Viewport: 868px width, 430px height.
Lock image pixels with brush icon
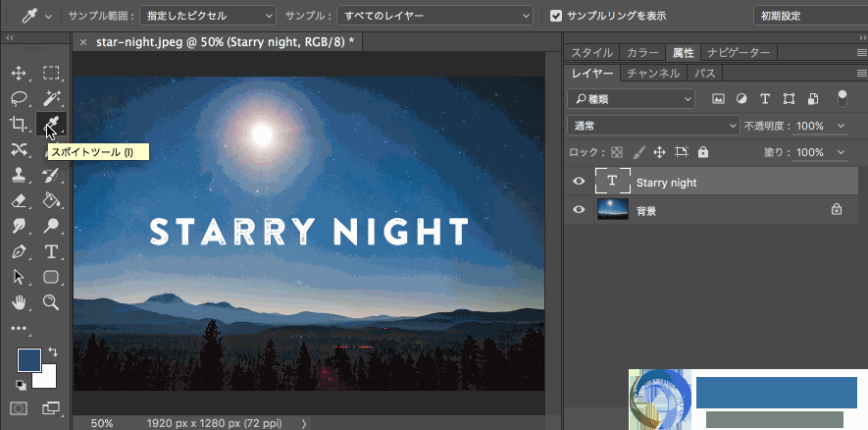click(638, 152)
